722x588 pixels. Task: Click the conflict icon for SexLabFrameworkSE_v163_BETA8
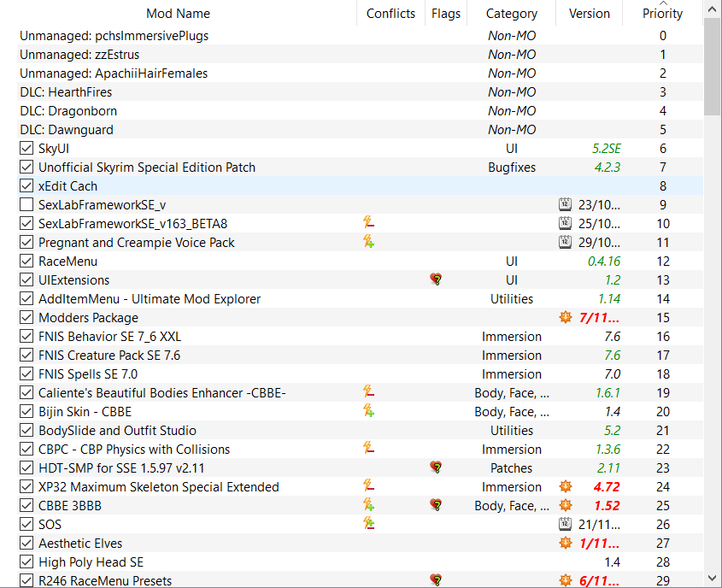pos(368,222)
